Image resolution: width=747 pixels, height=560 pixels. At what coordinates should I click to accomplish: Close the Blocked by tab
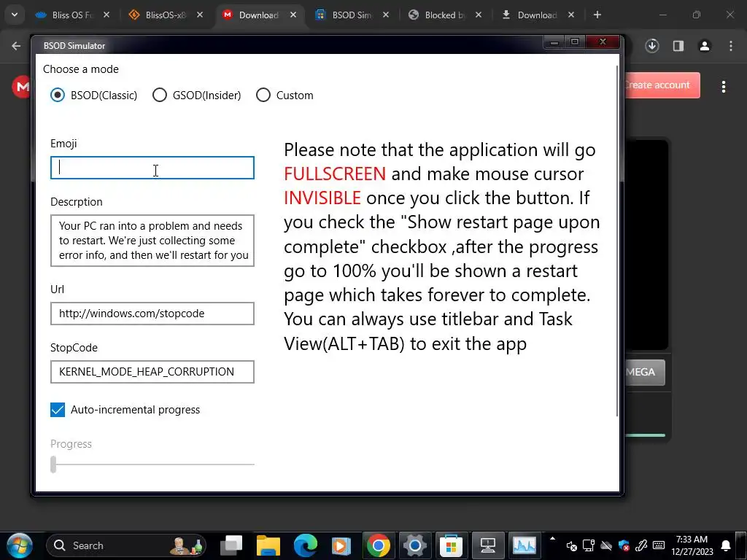(479, 15)
